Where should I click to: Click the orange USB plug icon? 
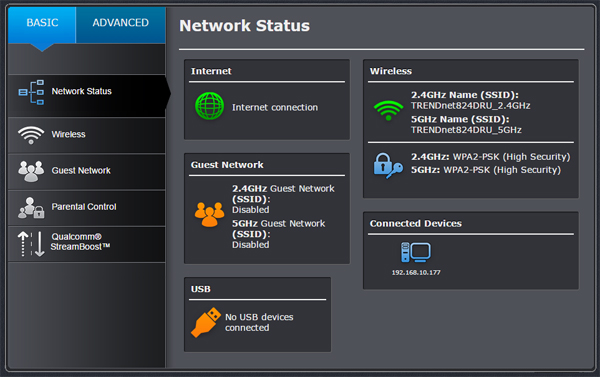[206, 322]
